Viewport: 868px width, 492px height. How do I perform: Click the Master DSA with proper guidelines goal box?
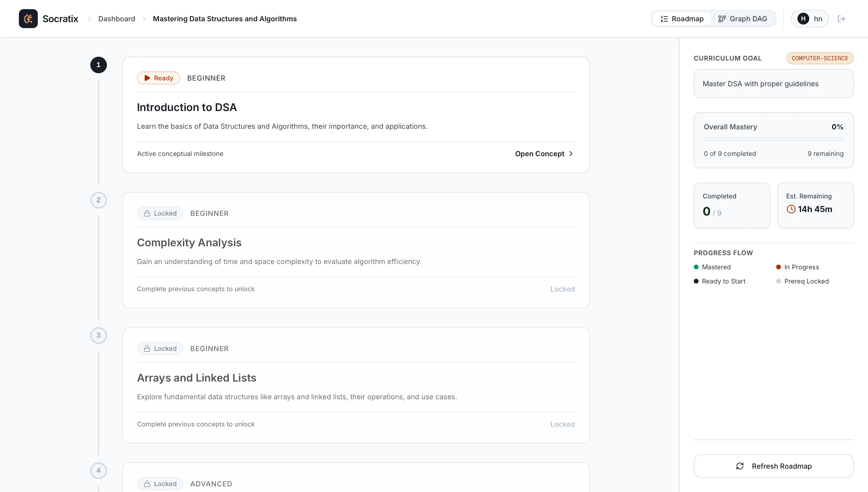pyautogui.click(x=774, y=84)
